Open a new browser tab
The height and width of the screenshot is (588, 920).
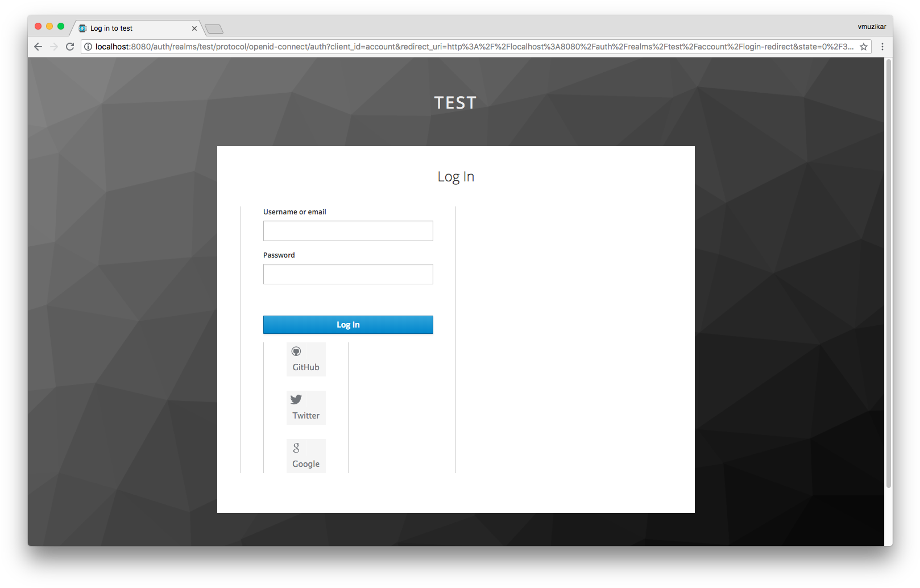[x=214, y=29]
